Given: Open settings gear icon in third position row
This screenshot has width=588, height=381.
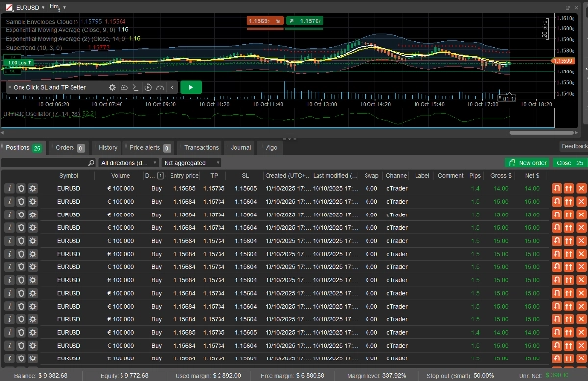Looking at the screenshot, I should pos(33,215).
